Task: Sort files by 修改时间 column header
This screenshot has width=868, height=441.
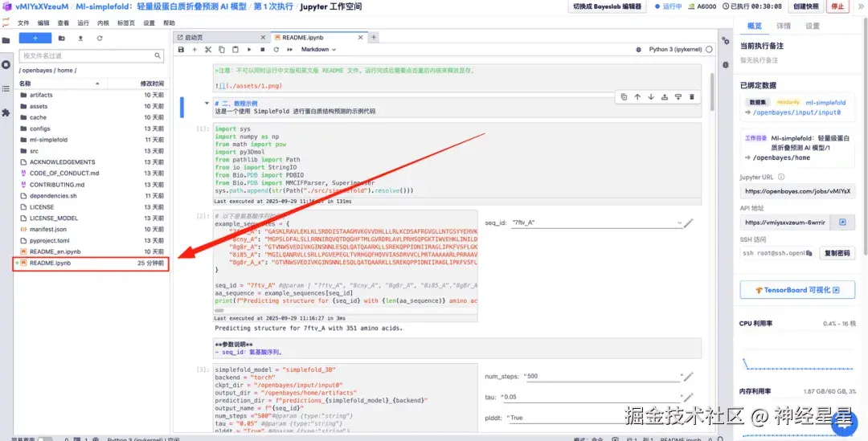Action: click(x=151, y=84)
